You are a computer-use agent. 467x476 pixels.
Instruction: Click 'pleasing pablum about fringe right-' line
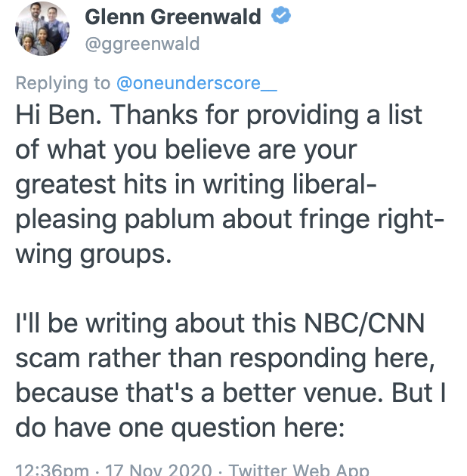pyautogui.click(x=230, y=220)
